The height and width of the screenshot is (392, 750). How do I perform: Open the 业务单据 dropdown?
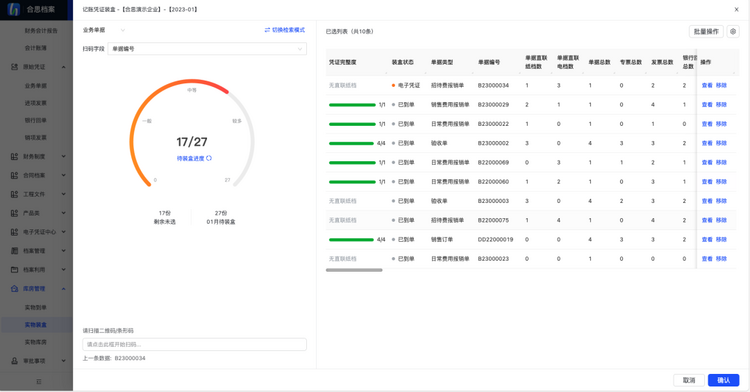pos(104,30)
